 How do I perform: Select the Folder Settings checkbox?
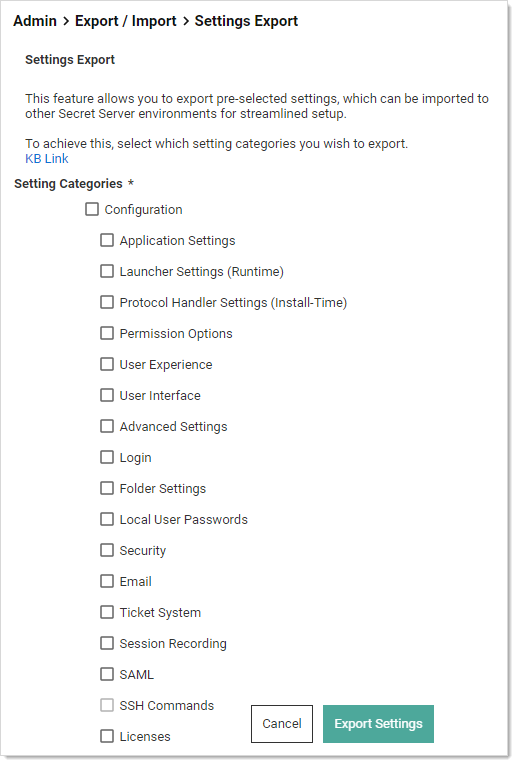point(107,488)
